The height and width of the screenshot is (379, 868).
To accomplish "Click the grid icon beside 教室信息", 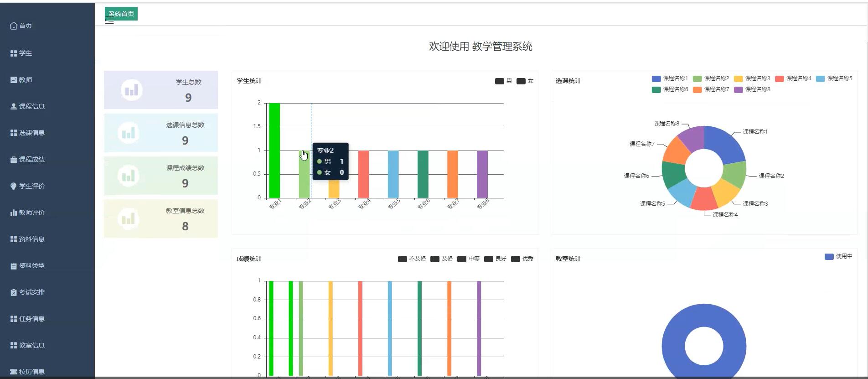I will coord(14,345).
